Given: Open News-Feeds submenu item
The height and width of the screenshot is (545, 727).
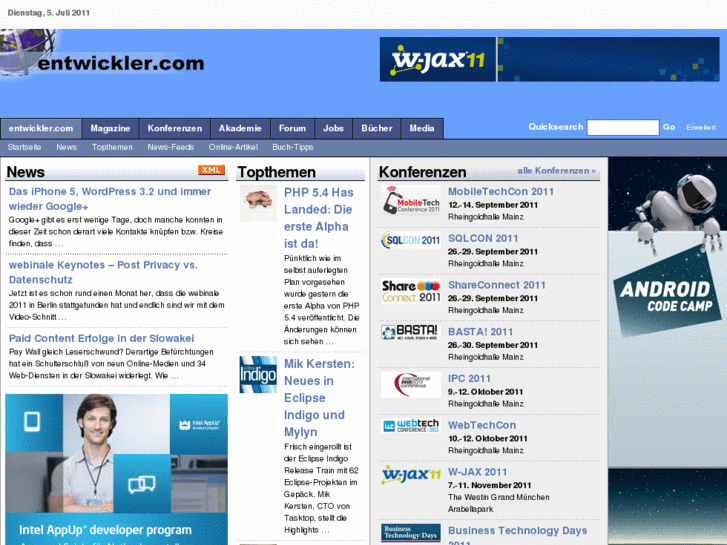Looking at the screenshot, I should tap(171, 147).
